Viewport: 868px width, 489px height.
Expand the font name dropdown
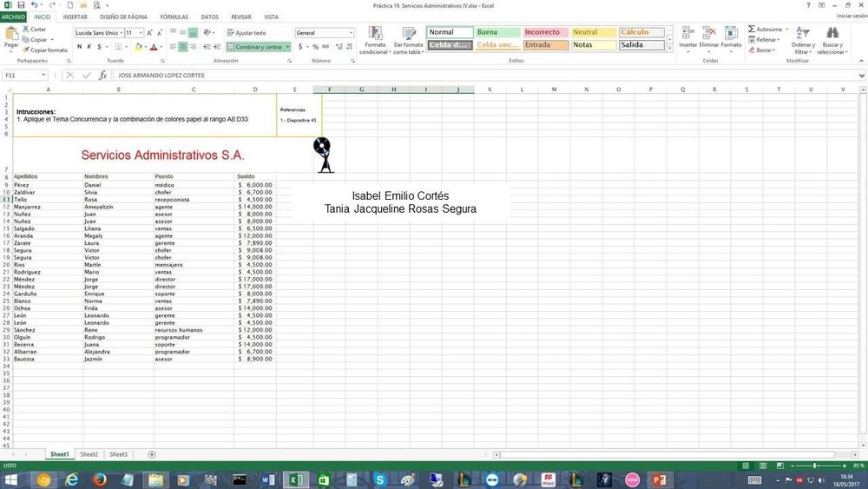click(119, 33)
